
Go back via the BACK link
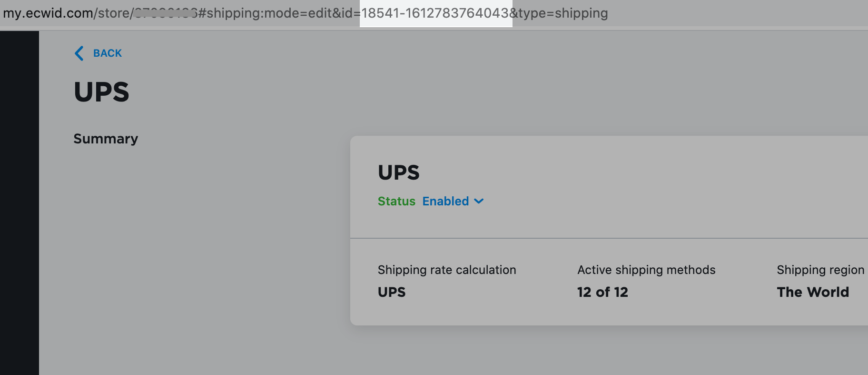pyautogui.click(x=107, y=53)
